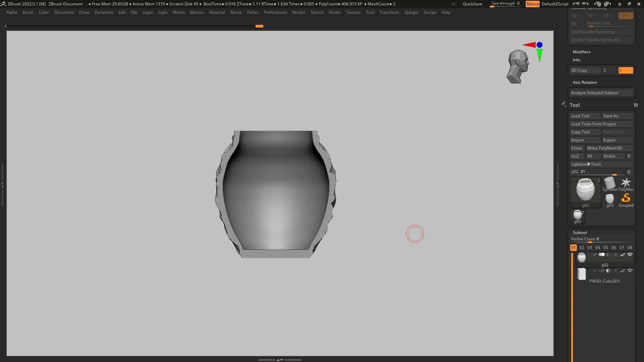The width and height of the screenshot is (644, 362).
Task: Click the Cylinder tool thumbnail
Action: point(609,183)
